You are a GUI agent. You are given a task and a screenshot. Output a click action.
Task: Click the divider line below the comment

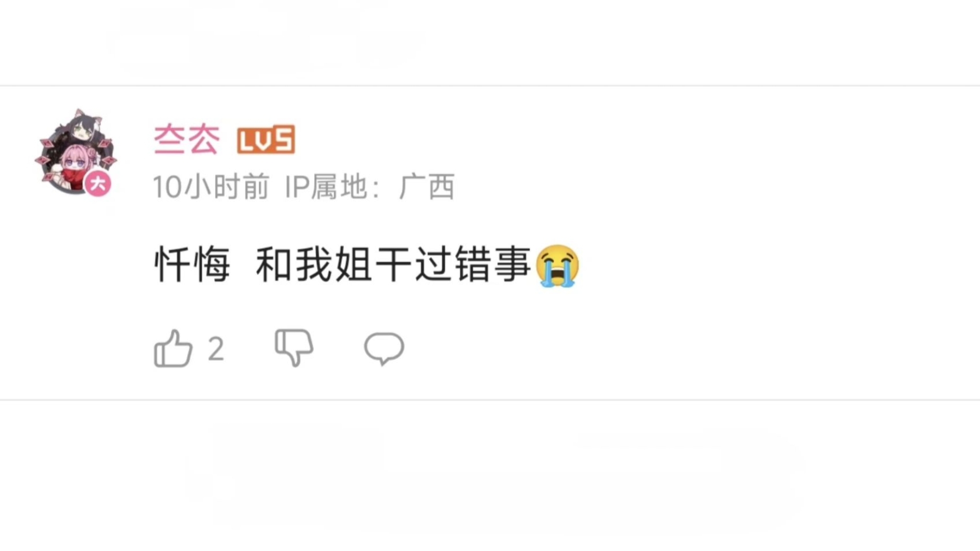(x=490, y=400)
